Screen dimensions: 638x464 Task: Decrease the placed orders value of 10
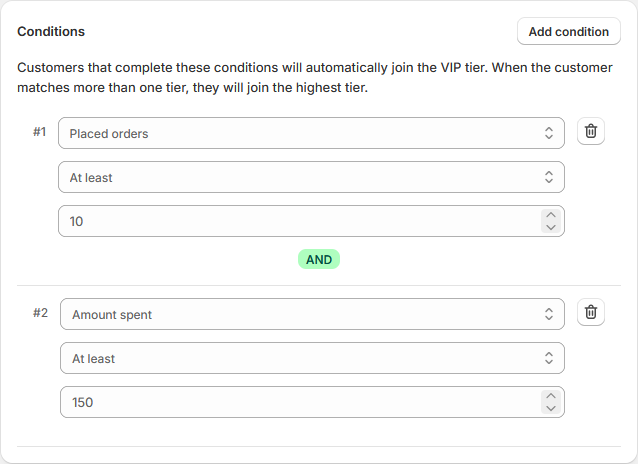[x=549, y=227]
